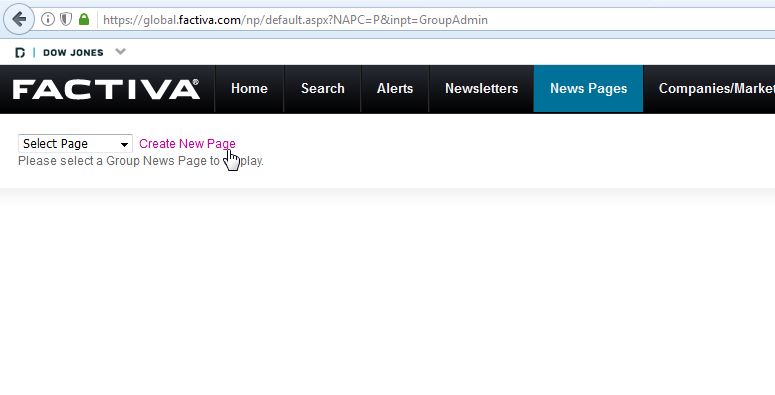Open tracking protection shield icon
The width and height of the screenshot is (775, 395).
[x=66, y=20]
